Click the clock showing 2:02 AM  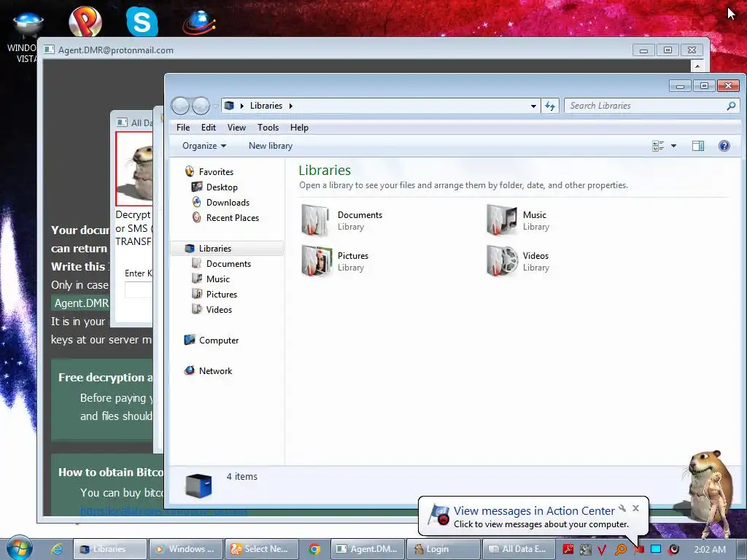click(710, 550)
